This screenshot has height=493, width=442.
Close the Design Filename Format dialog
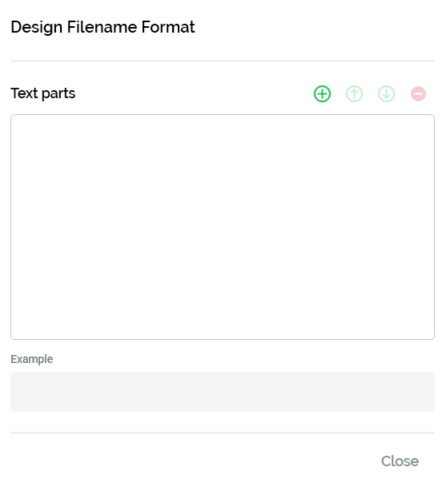tap(400, 461)
